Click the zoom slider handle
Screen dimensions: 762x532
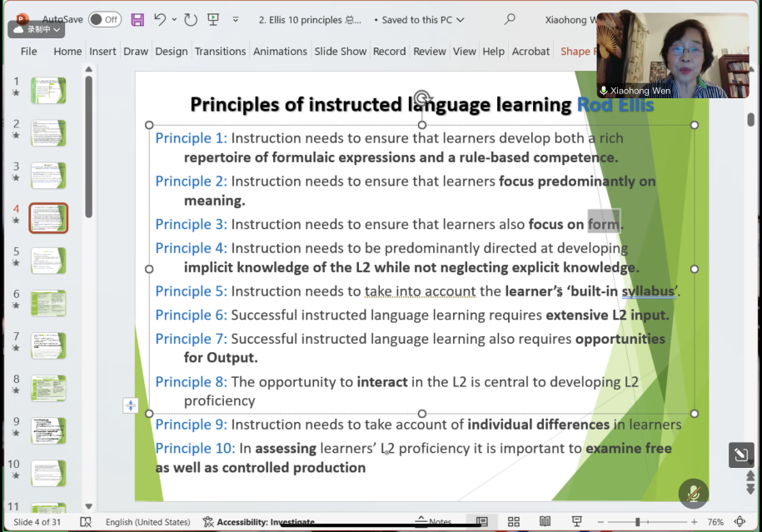(637, 522)
